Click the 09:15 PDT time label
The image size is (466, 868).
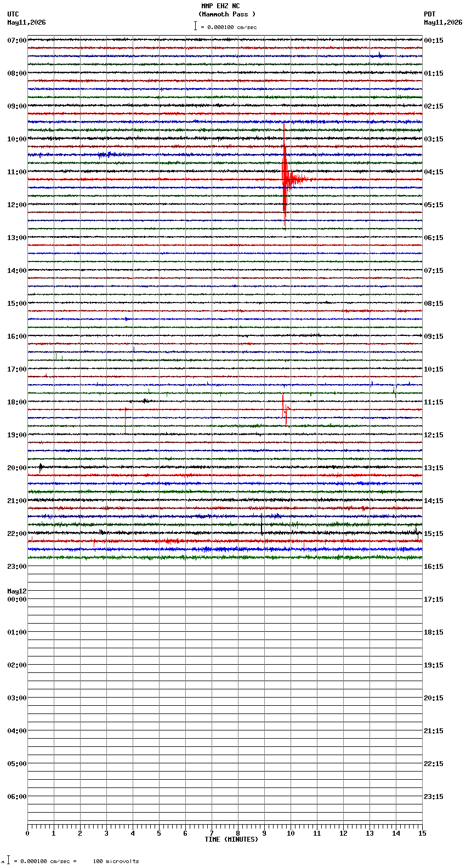[x=434, y=336]
